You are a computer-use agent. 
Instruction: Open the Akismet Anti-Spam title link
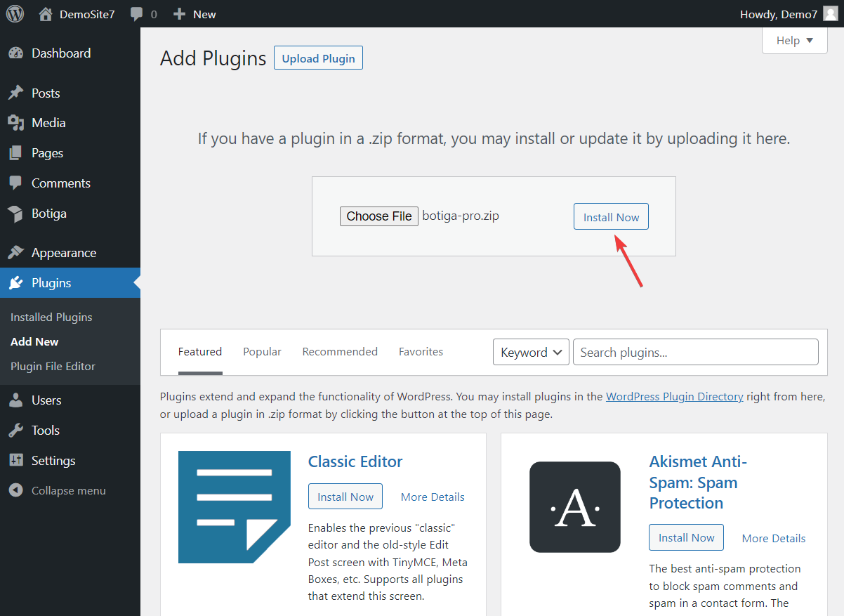pyautogui.click(x=698, y=483)
